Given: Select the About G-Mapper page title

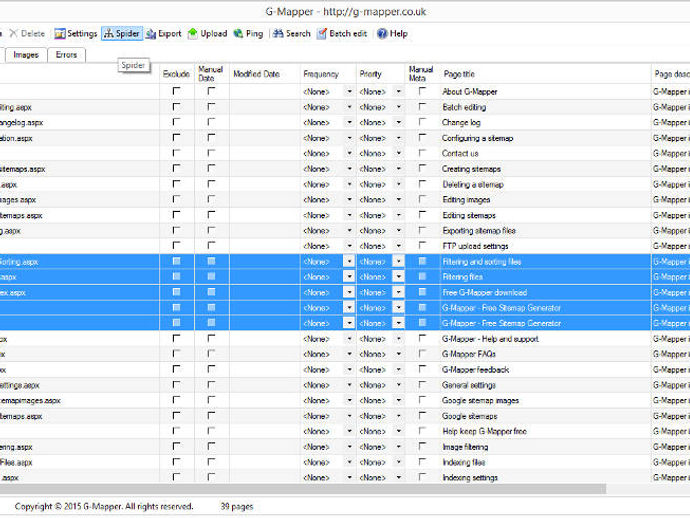Looking at the screenshot, I should [x=470, y=92].
